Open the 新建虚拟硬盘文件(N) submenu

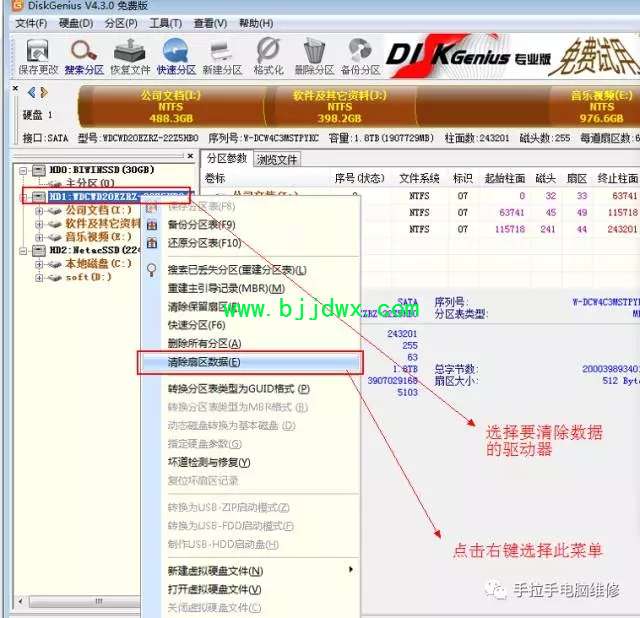pos(250,571)
